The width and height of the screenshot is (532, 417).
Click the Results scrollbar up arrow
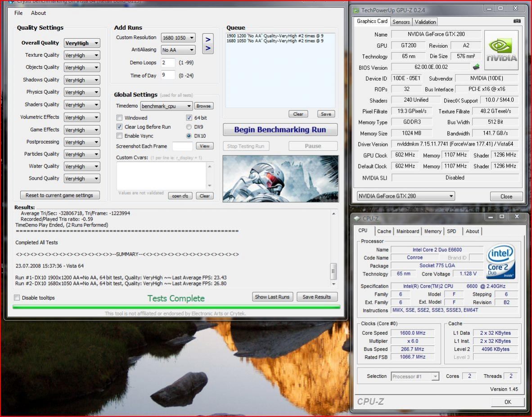coord(334,213)
